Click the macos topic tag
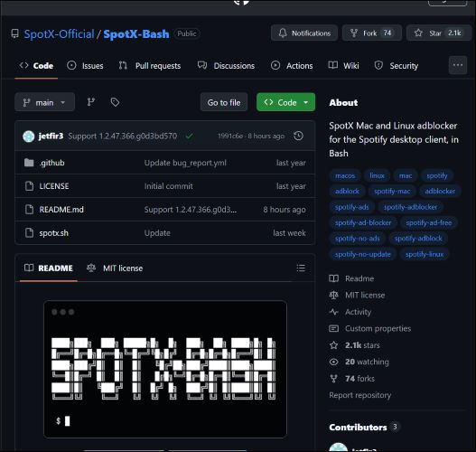476x452 pixels. coord(345,175)
